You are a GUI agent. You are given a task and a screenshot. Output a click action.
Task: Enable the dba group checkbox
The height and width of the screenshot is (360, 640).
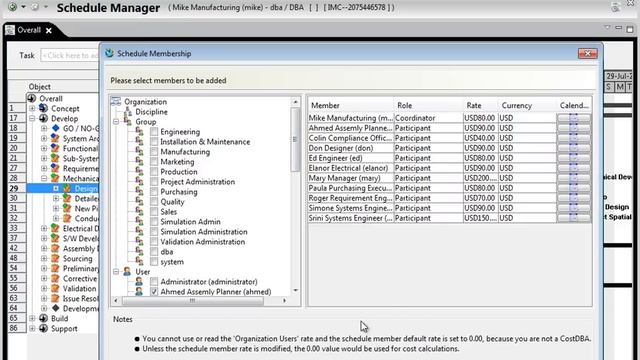tap(154, 252)
